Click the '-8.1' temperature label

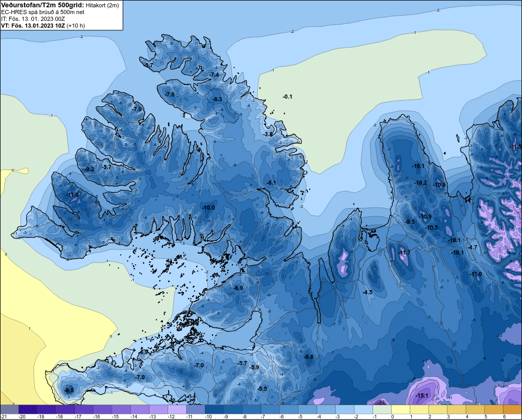271,183
